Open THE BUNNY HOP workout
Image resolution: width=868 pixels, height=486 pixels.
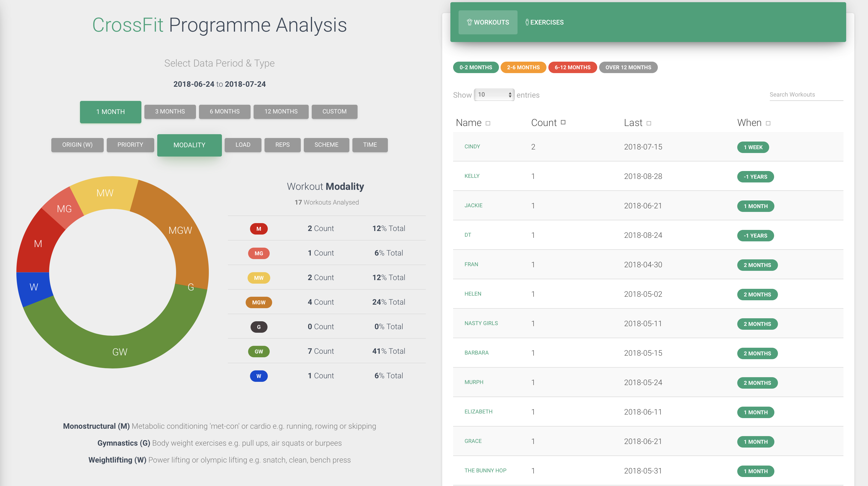point(485,470)
